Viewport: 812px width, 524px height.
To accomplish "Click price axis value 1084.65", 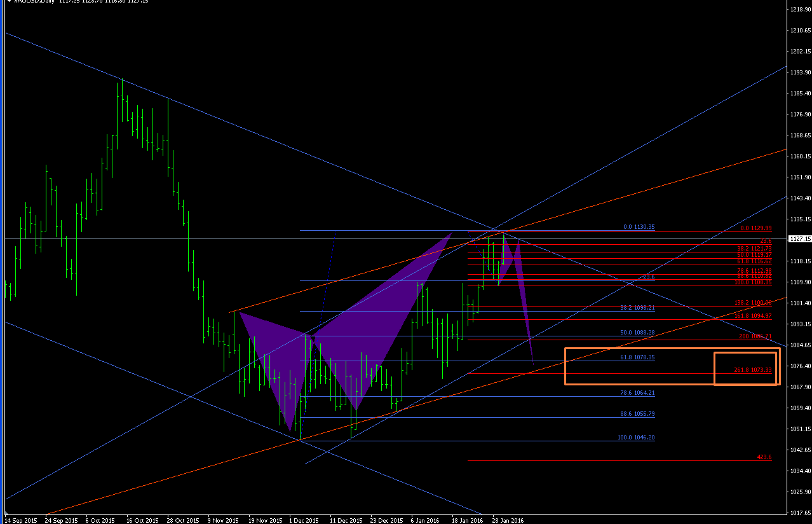I will pos(800,345).
